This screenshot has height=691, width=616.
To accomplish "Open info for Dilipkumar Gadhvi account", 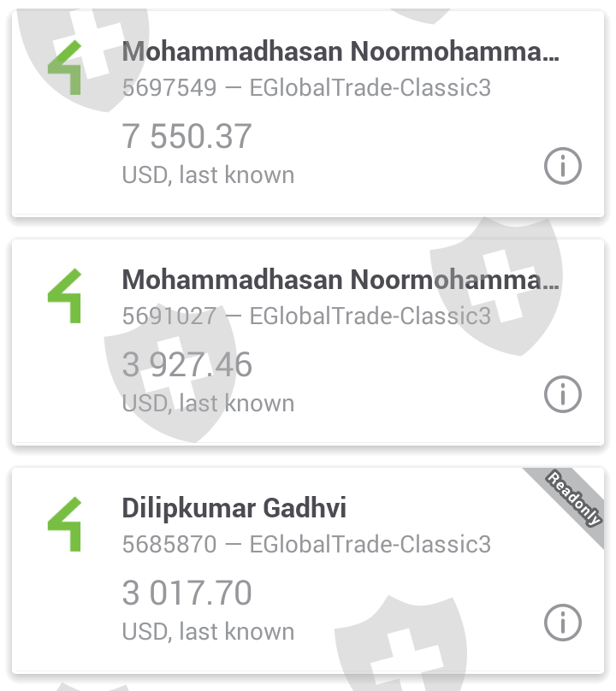I will point(562,622).
